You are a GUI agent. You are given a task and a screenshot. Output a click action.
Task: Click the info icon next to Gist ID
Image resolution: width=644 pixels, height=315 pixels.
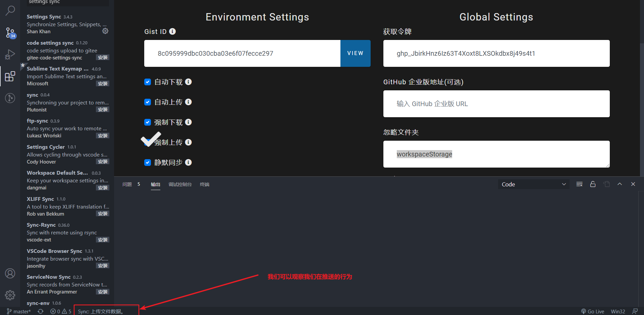[172, 31]
